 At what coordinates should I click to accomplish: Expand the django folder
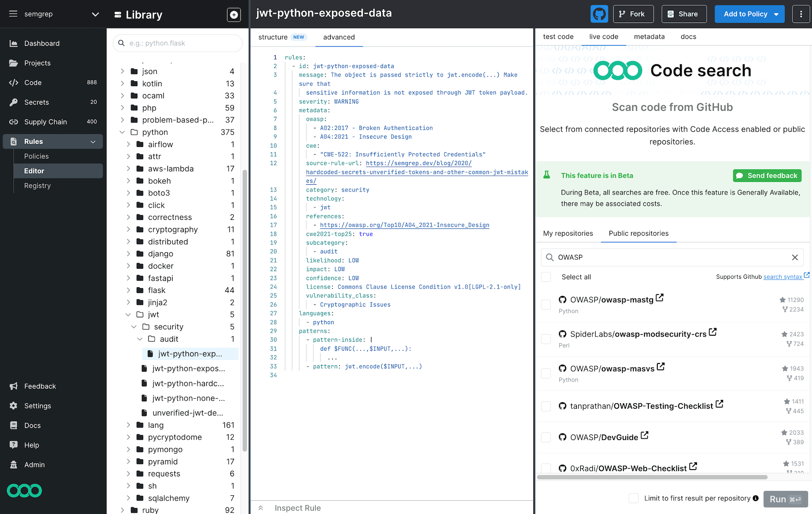(129, 254)
